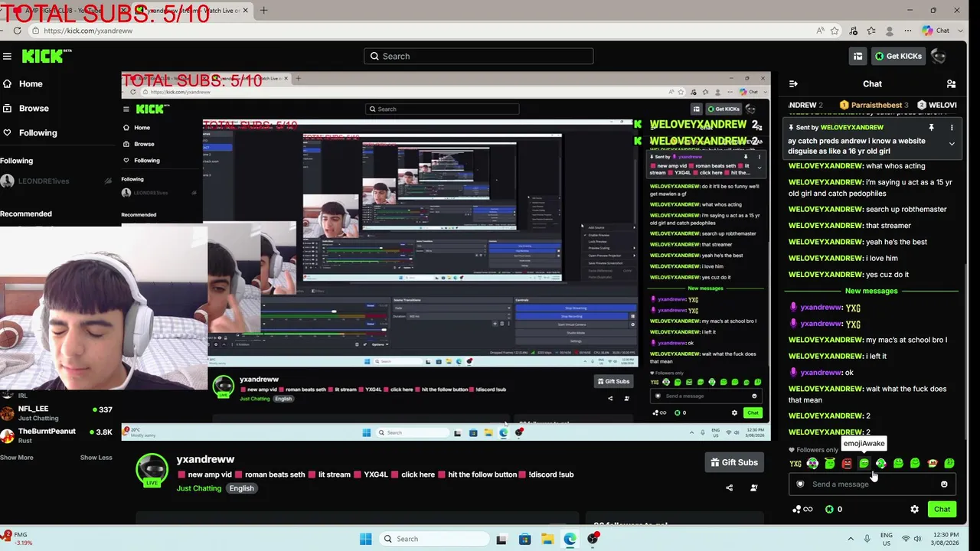This screenshot has width=980, height=551.
Task: Share the stream
Action: pyautogui.click(x=729, y=488)
